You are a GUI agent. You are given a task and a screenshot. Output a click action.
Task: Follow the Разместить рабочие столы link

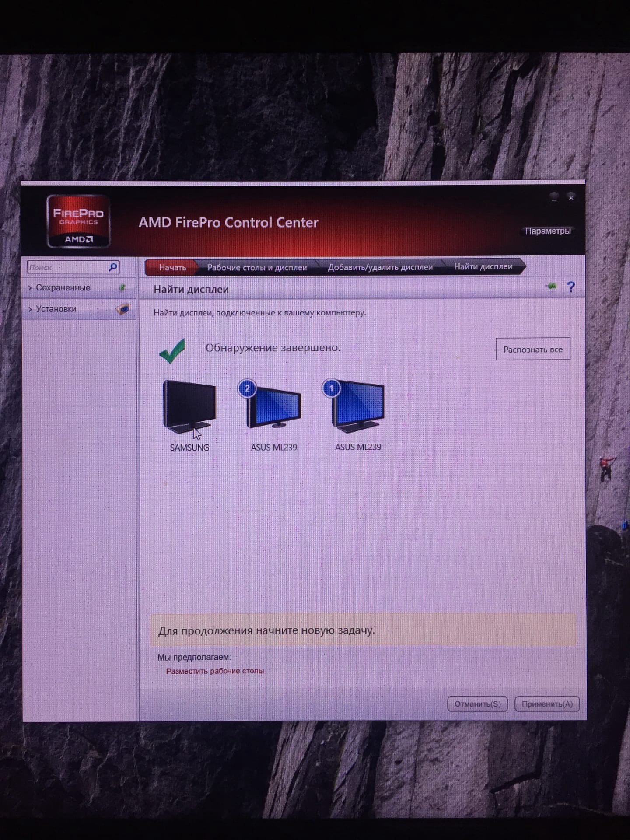click(215, 671)
